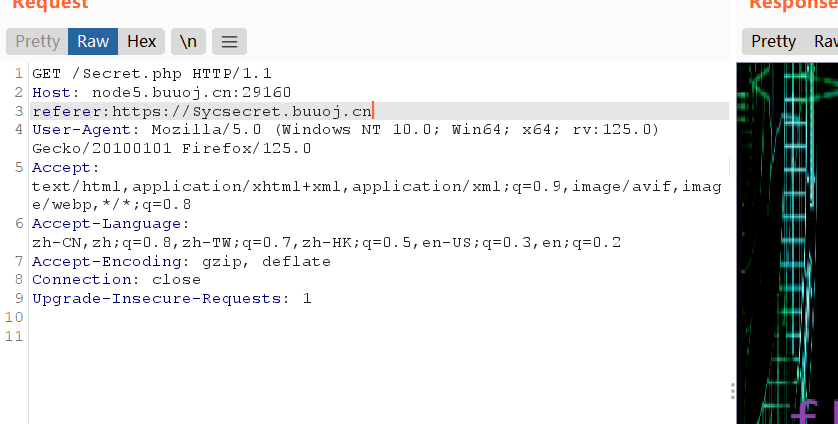Select the response Raw tab
The height and width of the screenshot is (424, 838).
pos(825,42)
